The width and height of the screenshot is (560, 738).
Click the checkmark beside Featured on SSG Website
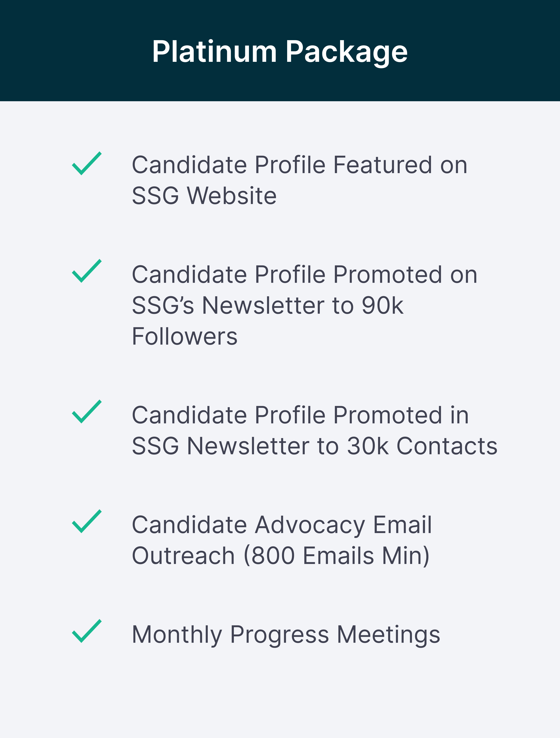87,163
